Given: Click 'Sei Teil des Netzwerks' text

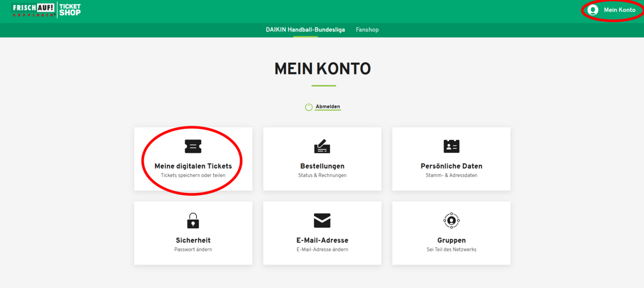Looking at the screenshot, I should 451,250.
